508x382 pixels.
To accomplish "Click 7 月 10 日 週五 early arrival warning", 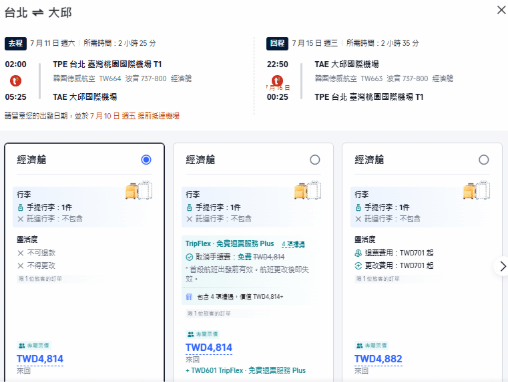I will [135, 116].
